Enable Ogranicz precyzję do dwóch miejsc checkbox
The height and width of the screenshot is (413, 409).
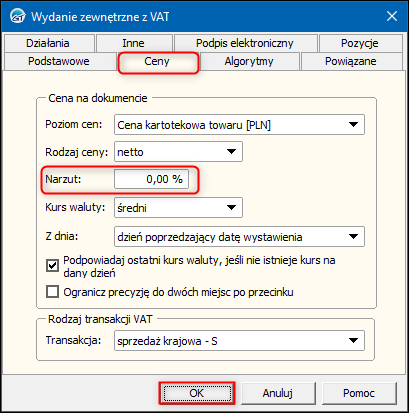52,292
